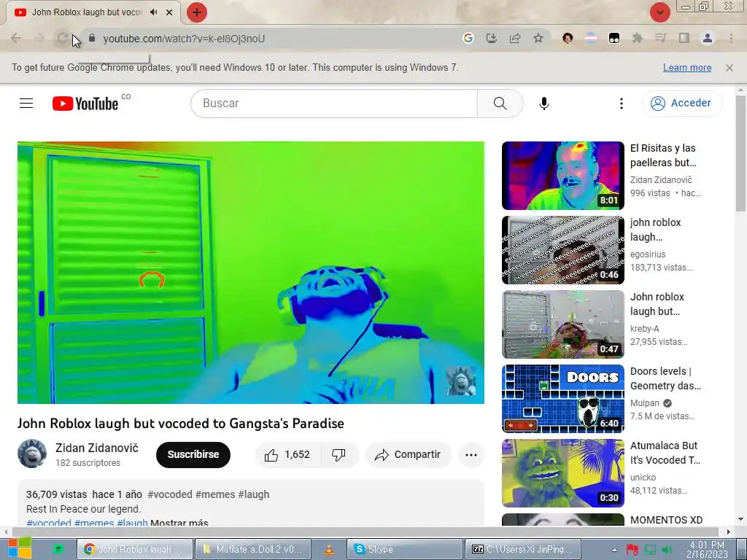Go back in browser history
This screenshot has height=560, width=747.
[16, 38]
